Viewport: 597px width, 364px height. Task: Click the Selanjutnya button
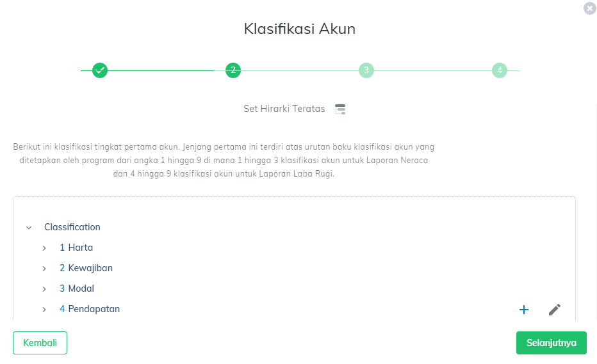click(x=552, y=343)
